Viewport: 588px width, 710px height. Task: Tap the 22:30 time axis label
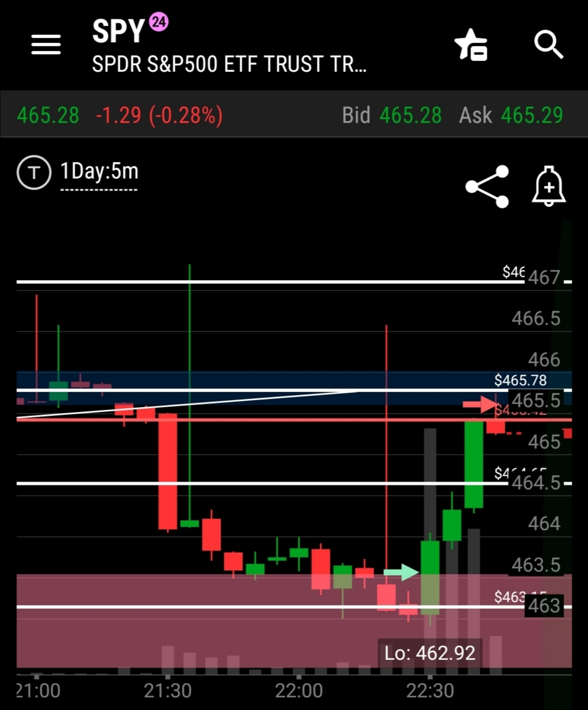click(x=430, y=690)
